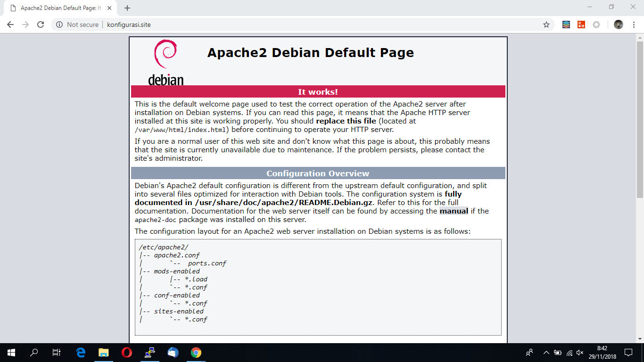This screenshot has height=362, width=644.
Task: Click the "It works!" banner
Action: coord(318,91)
